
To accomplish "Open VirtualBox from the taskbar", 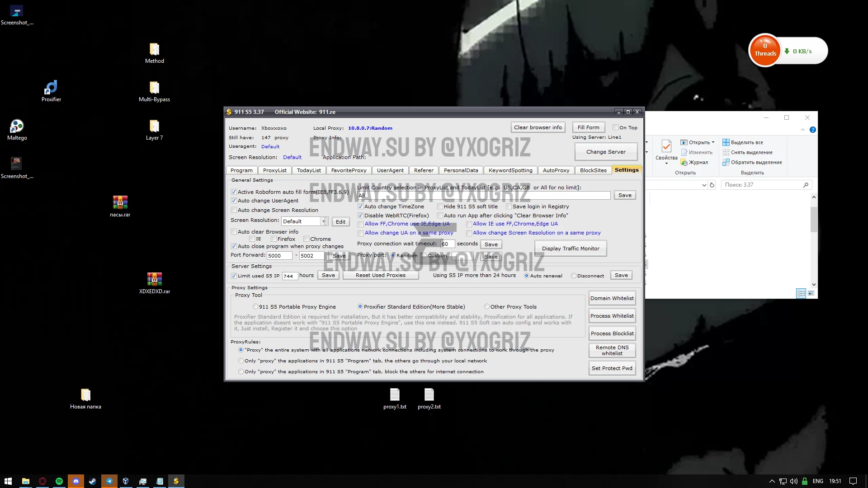I will point(126,481).
